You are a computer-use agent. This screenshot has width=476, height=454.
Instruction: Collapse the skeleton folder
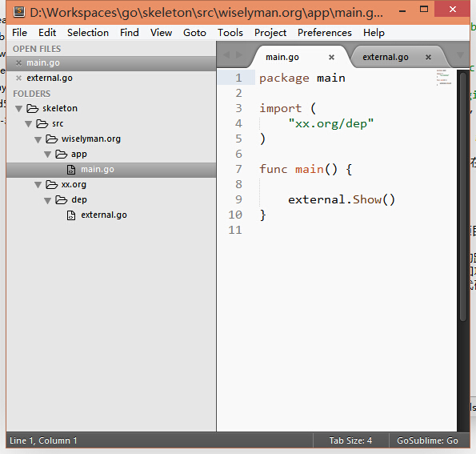[x=19, y=109]
